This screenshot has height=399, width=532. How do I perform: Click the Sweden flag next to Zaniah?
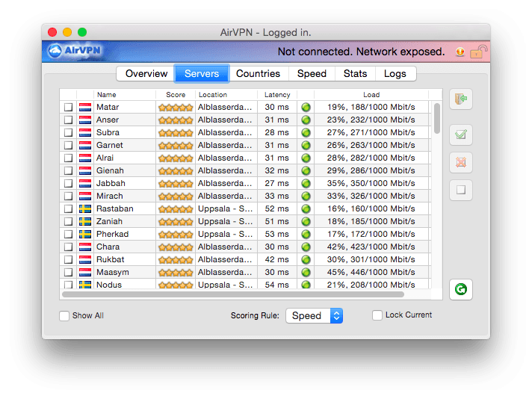coord(85,222)
